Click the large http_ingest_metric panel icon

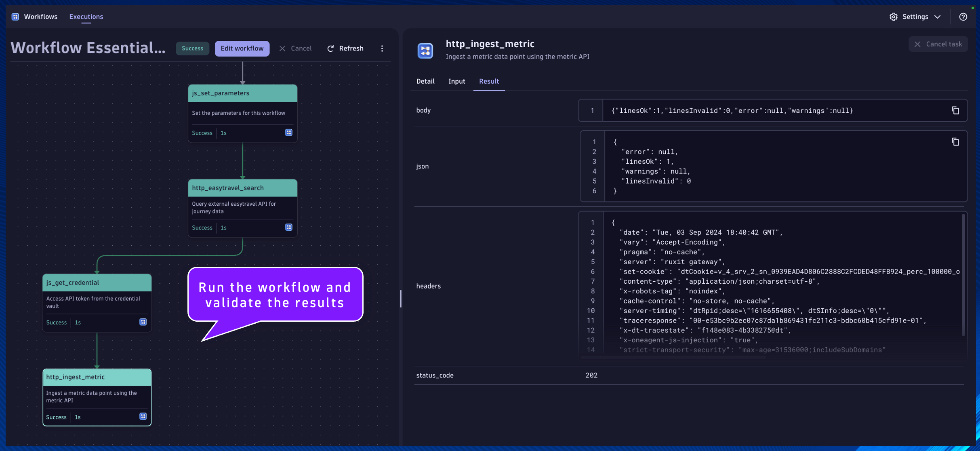425,51
